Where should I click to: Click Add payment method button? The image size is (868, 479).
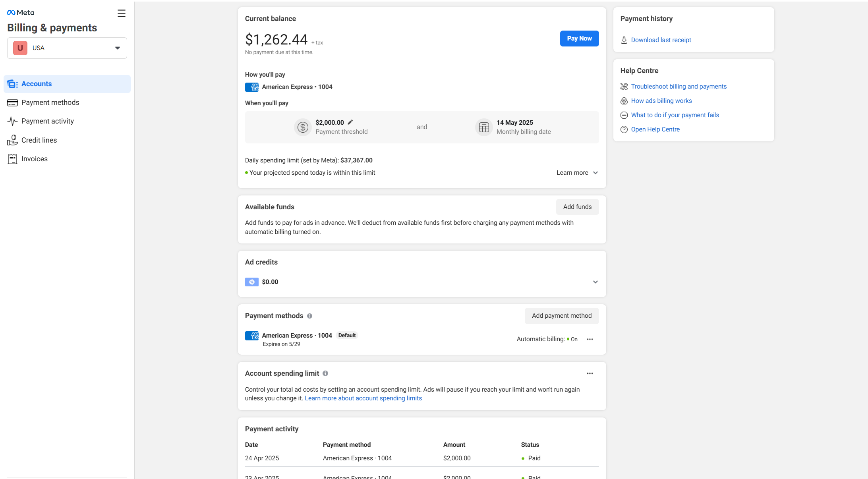pyautogui.click(x=562, y=316)
